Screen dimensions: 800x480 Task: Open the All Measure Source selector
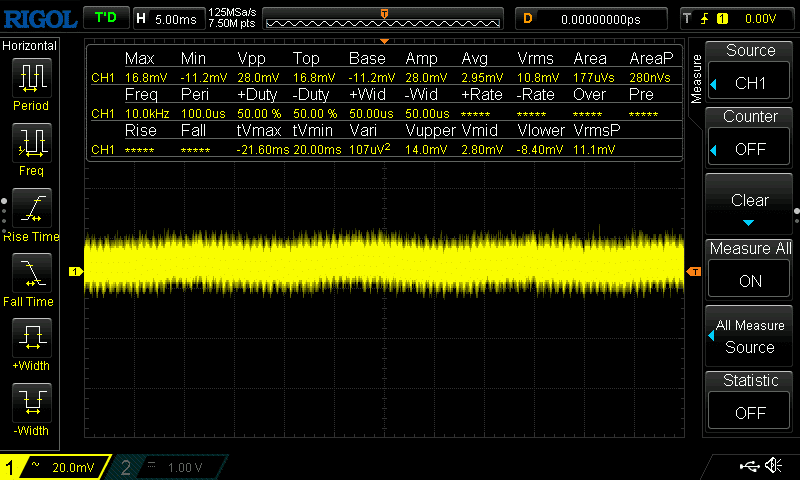pyautogui.click(x=750, y=336)
